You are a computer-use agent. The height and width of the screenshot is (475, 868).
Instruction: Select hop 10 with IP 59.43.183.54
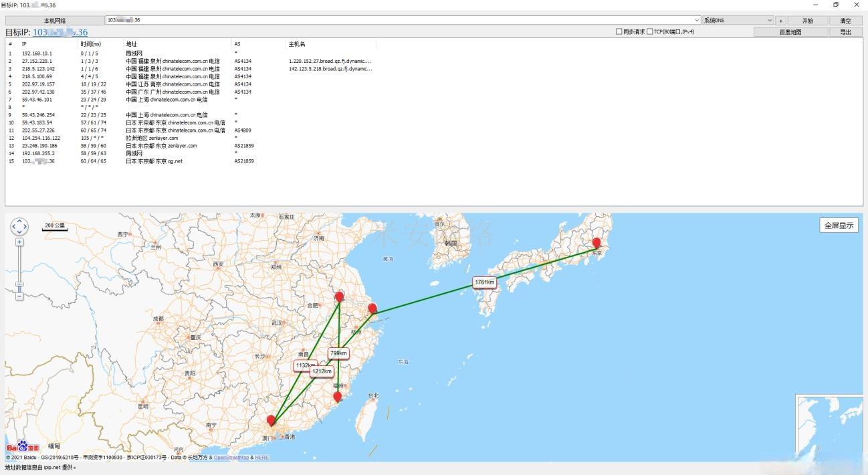pyautogui.click(x=191, y=122)
